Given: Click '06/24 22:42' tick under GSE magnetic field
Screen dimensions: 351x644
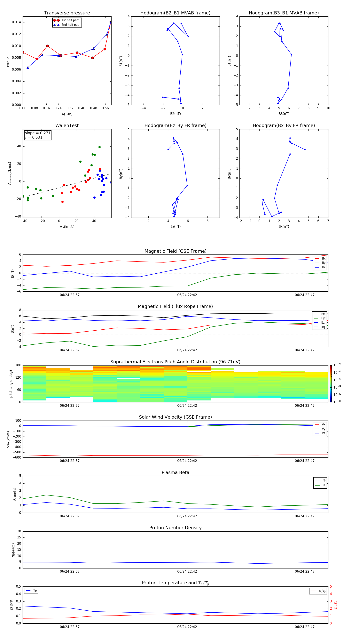Looking at the screenshot, I should click(187, 295).
